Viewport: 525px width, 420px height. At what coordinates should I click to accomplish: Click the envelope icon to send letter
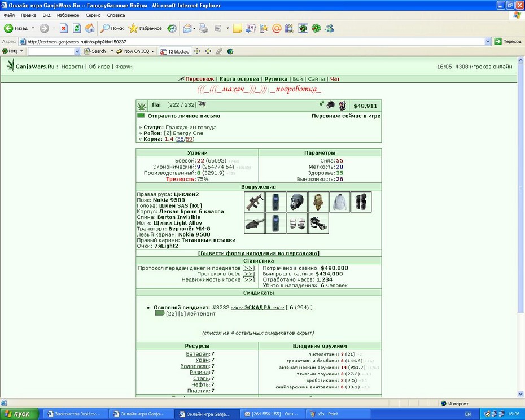point(141,116)
